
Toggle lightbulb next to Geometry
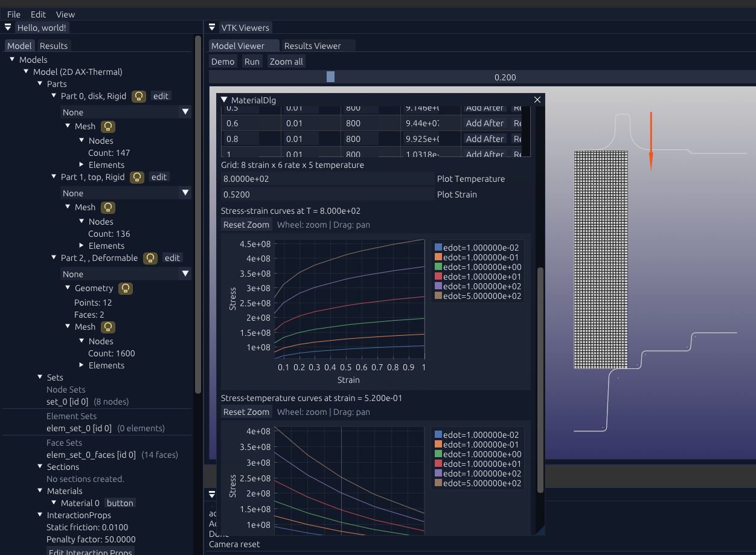click(x=126, y=288)
